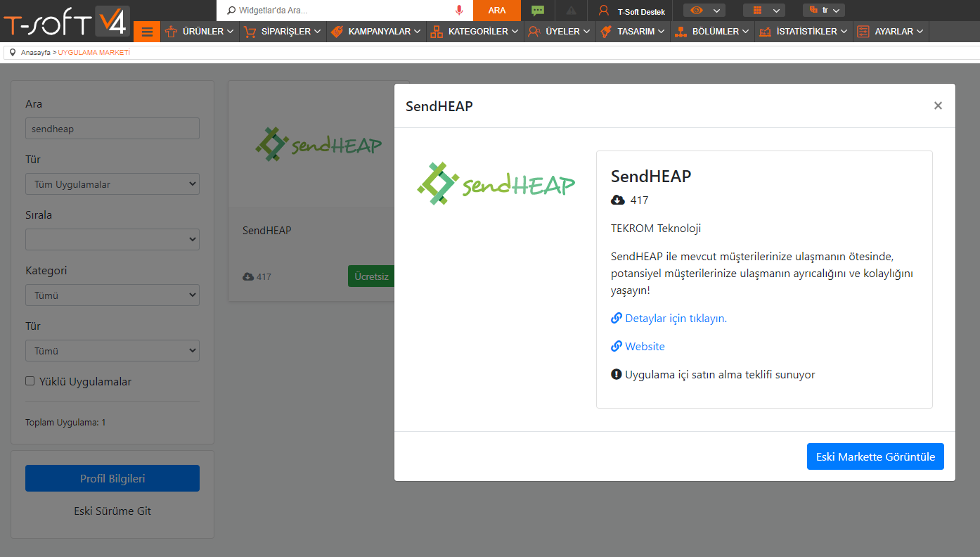Click the orange ARA search button
Screen dimensions: 980x557
tap(497, 11)
